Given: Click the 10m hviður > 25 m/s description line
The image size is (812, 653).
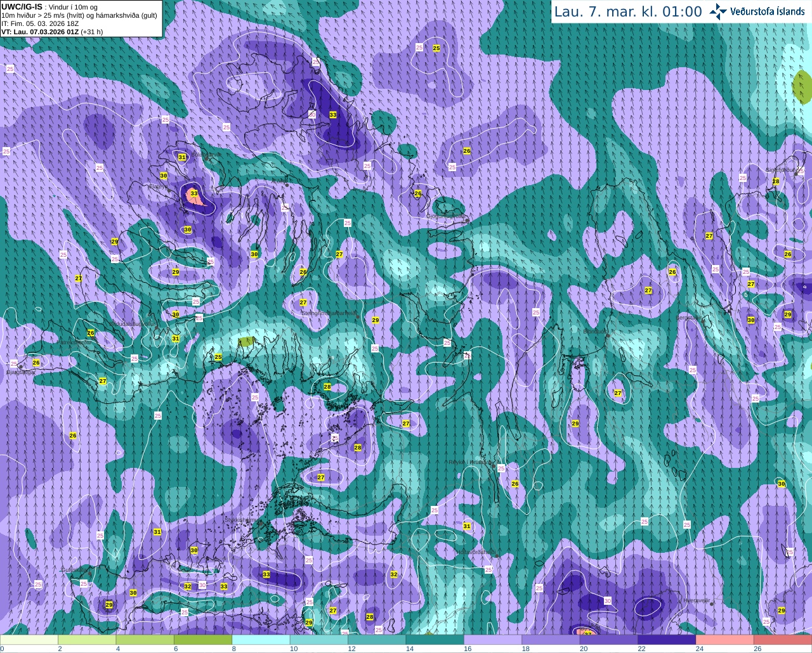Looking at the screenshot, I should pos(79,15).
